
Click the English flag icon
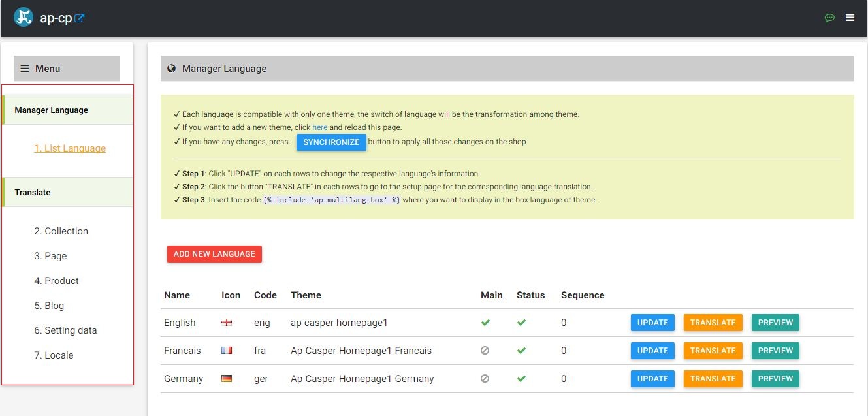(x=227, y=323)
